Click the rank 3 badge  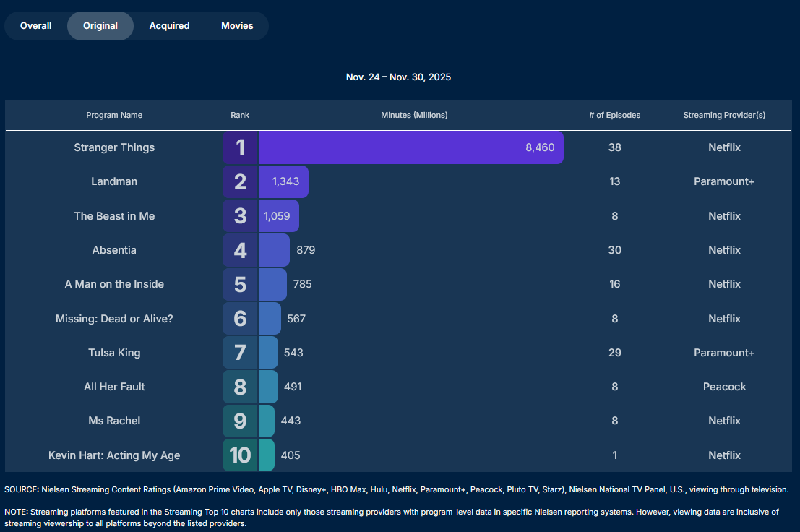click(x=241, y=216)
